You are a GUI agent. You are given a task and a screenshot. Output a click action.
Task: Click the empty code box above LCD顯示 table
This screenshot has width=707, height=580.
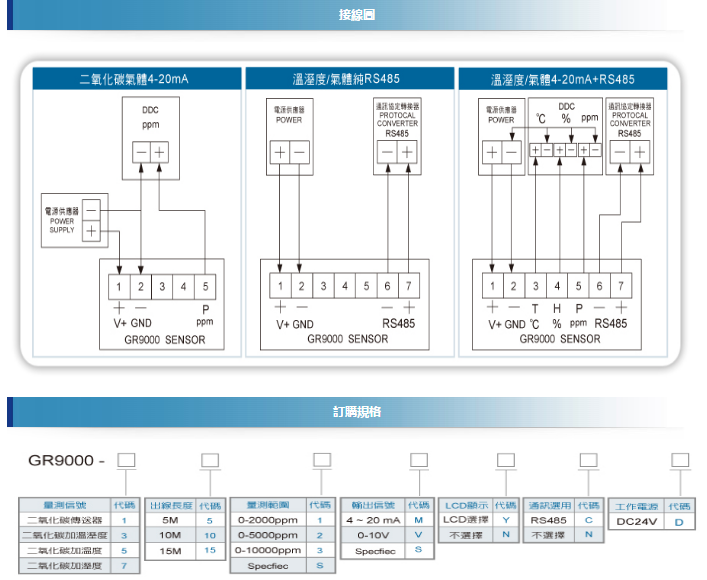[x=506, y=460]
